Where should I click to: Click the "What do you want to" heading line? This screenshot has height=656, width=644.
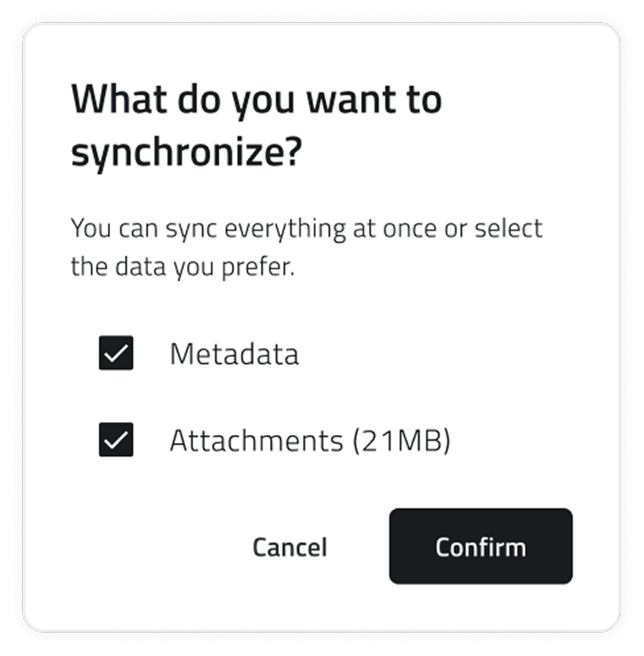[x=257, y=100]
